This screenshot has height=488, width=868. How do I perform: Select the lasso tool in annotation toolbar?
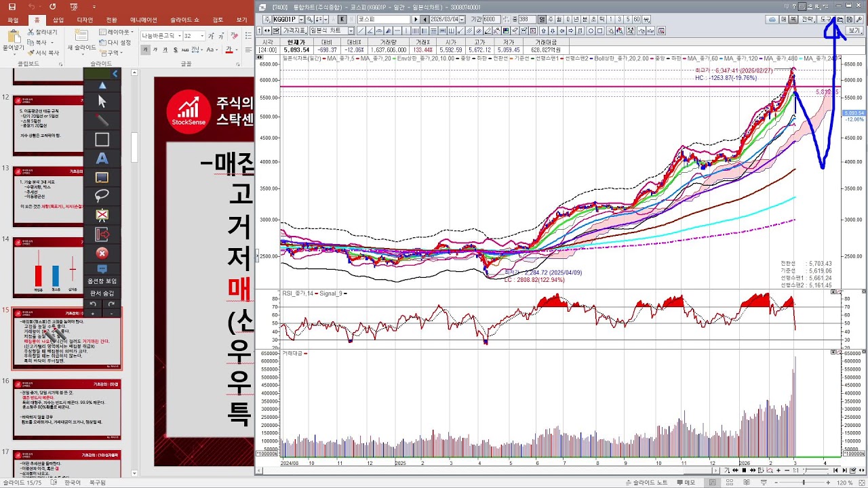point(102,197)
